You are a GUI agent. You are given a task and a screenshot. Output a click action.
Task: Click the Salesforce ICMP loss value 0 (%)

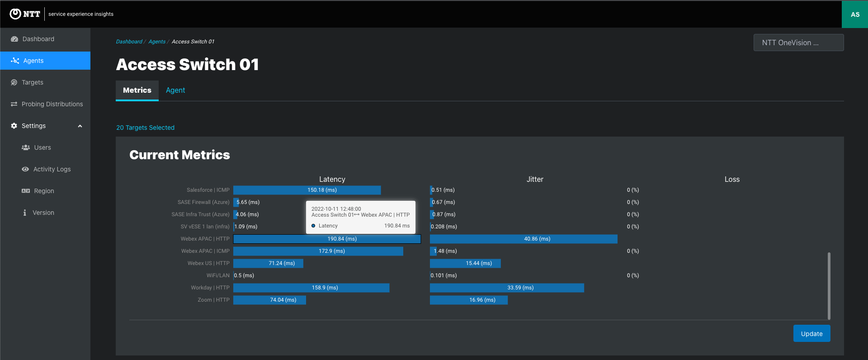633,190
